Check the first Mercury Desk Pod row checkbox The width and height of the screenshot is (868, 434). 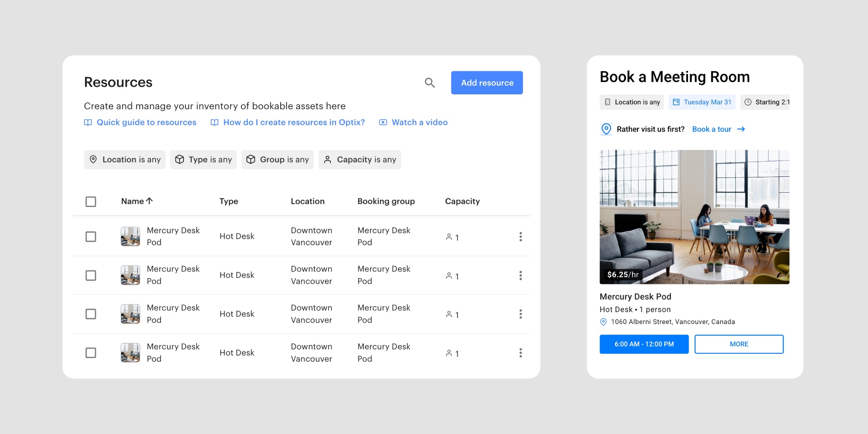[91, 237]
